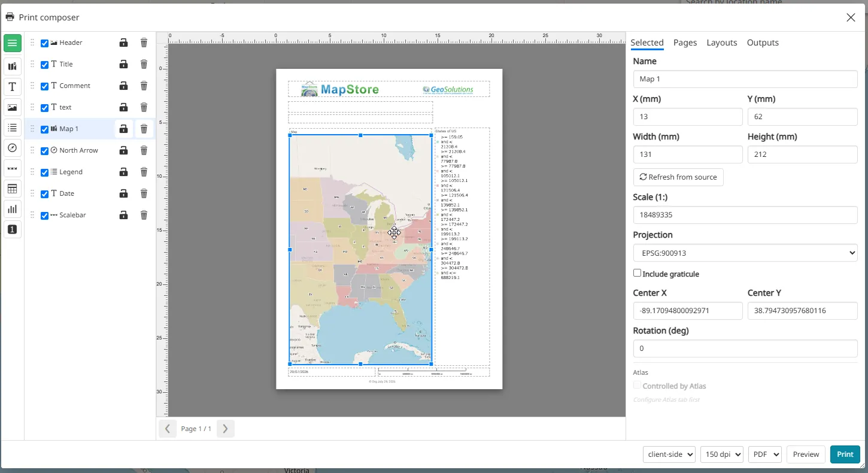Expand the PDF output format dropdown
Screen dimensions: 868x473
click(765, 454)
